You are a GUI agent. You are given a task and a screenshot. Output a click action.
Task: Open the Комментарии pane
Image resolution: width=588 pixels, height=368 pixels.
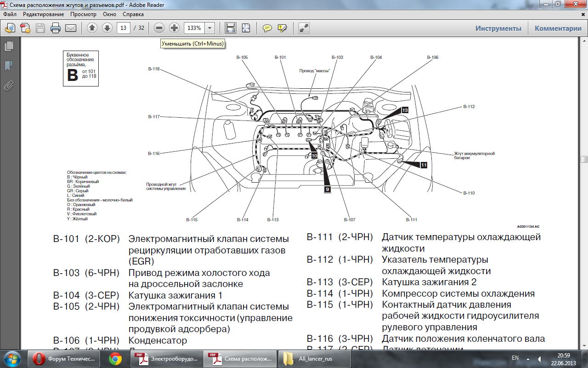[558, 28]
